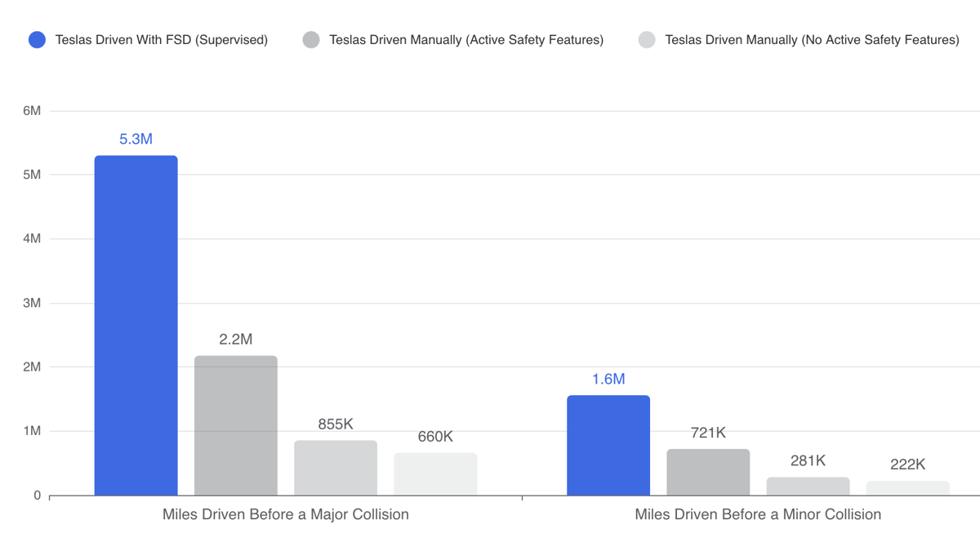Click the light gray No Active Safety legend circle

[x=647, y=39]
